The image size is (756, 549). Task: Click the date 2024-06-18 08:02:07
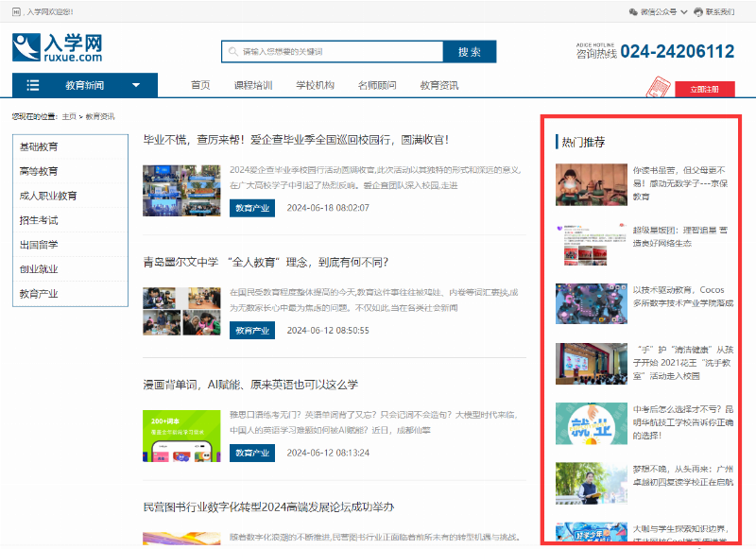[x=328, y=208]
